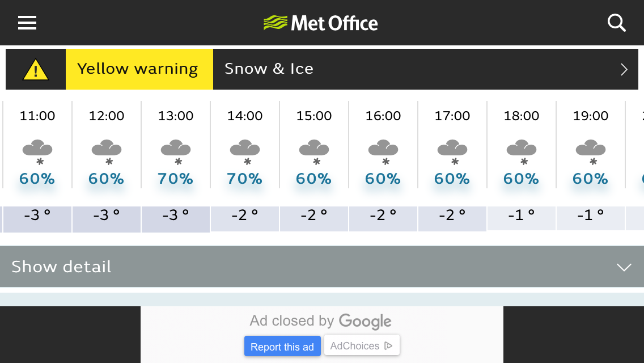Click the AdChoices triangle icon
This screenshot has height=363, width=644.
pyautogui.click(x=388, y=346)
